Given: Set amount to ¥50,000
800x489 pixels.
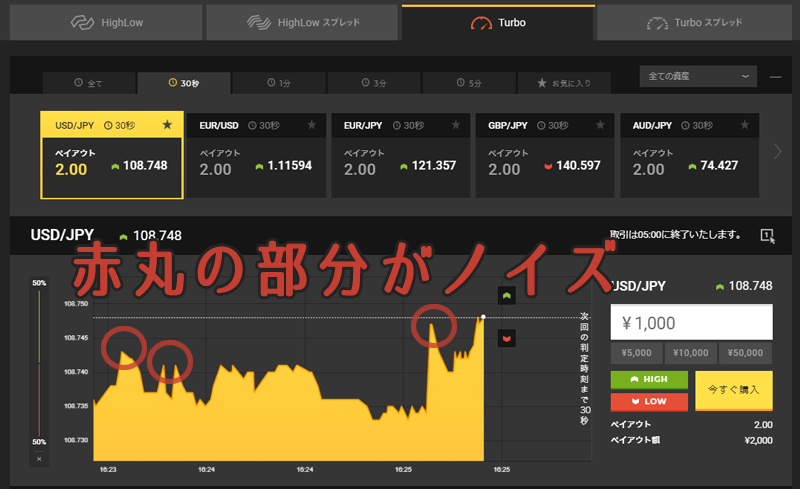Looking at the screenshot, I should (745, 353).
